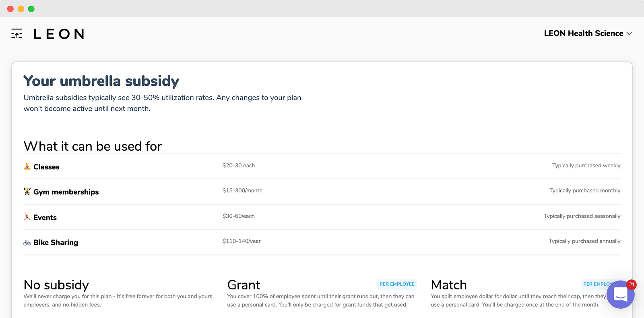The image size is (644, 318).
Task: Click the Events row label
Action: 45,218
